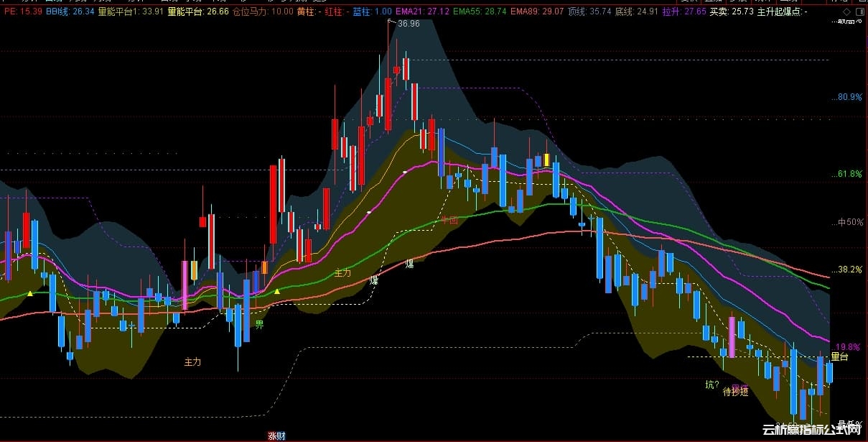This screenshot has height=442, width=868.
Task: Click the 拉升: 27.65 readout
Action: tap(684, 12)
